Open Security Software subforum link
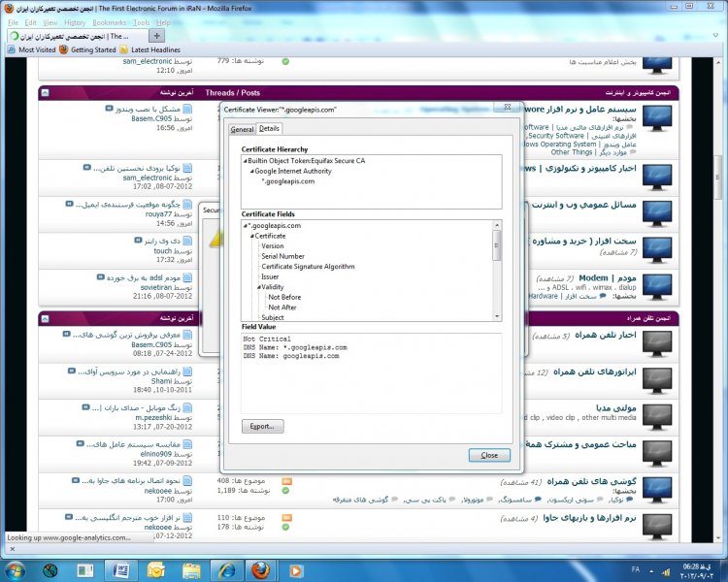This screenshot has width=728, height=582. coord(556,136)
